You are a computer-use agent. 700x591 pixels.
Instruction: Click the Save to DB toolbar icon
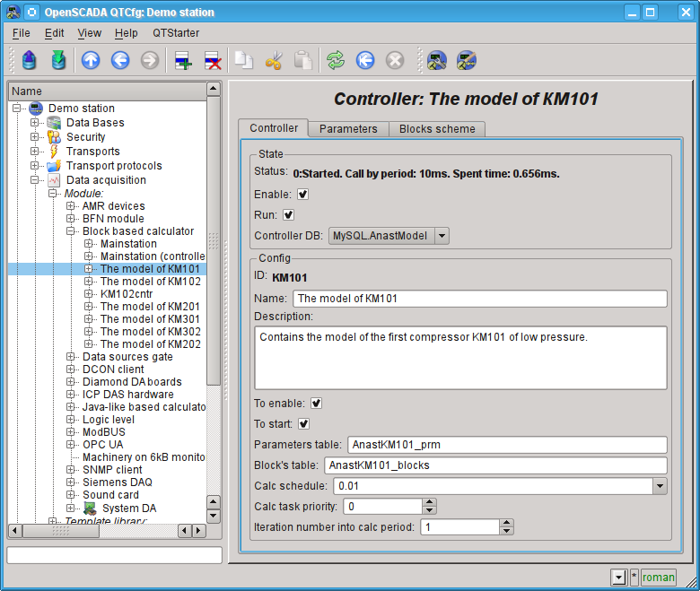(x=58, y=60)
